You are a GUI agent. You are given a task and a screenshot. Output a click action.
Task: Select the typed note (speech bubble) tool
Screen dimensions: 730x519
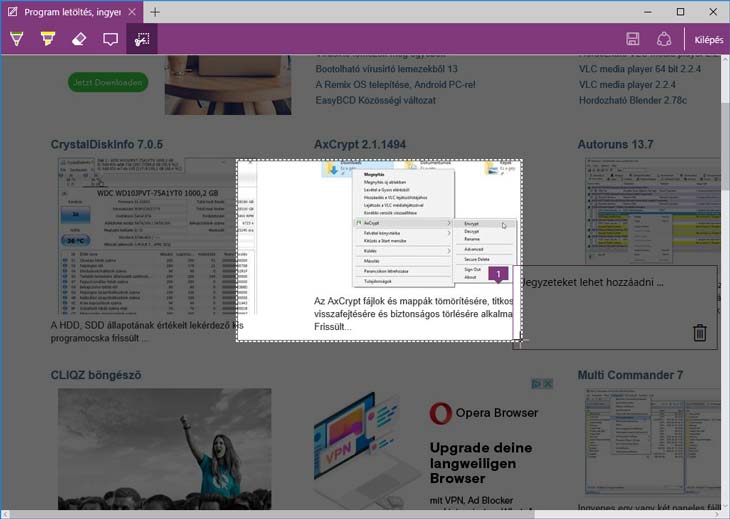click(x=110, y=40)
